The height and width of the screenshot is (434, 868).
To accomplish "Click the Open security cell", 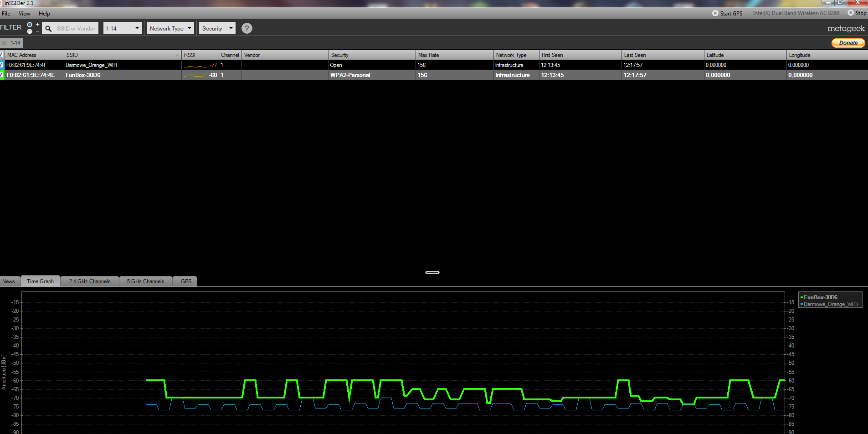I will [372, 65].
